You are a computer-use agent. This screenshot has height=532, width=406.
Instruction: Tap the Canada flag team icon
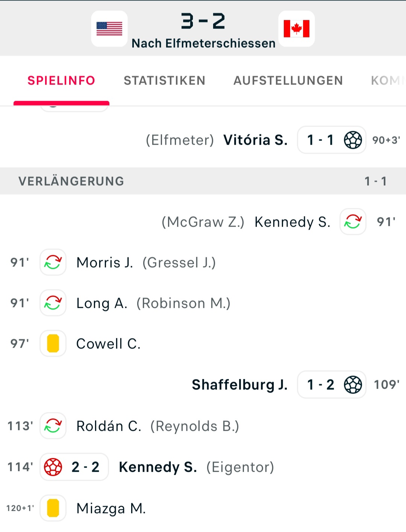tap(297, 29)
